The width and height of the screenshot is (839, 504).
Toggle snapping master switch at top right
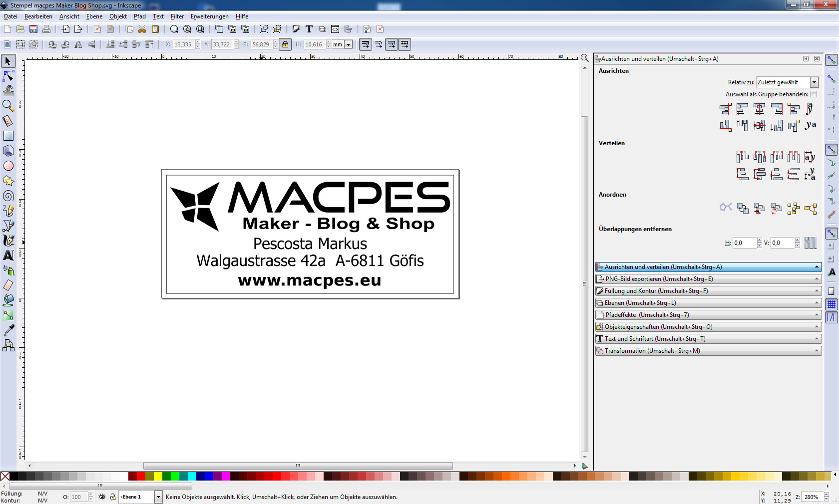click(x=832, y=60)
